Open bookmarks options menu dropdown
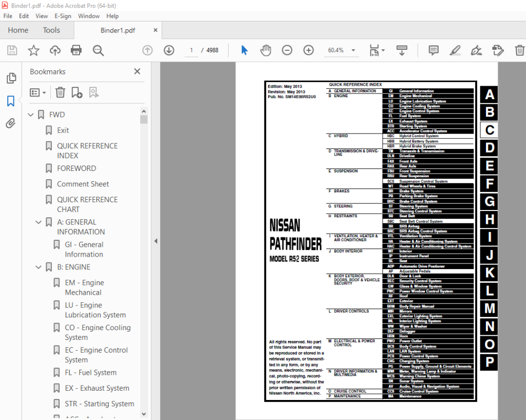 (x=37, y=92)
